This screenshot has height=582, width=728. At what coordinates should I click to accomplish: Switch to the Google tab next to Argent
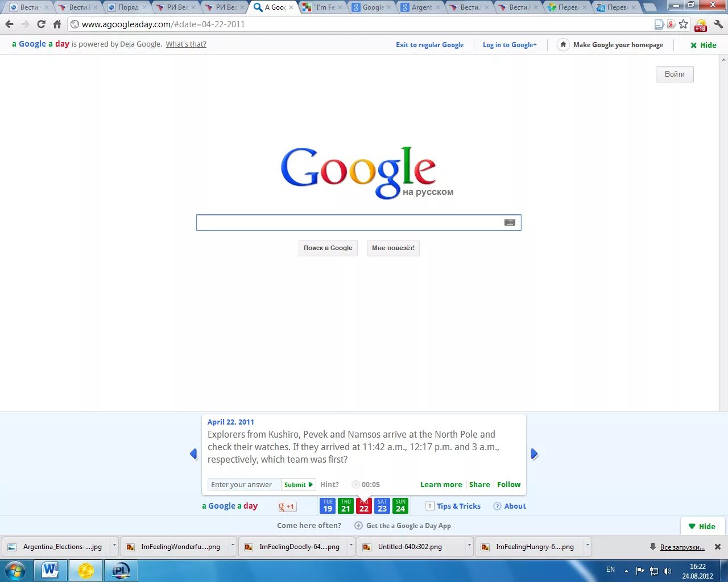coord(372,7)
